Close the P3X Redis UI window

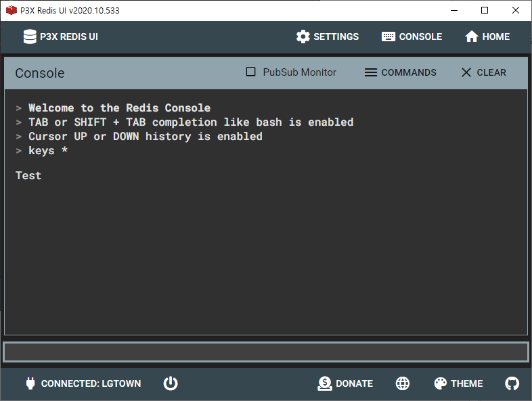(515, 10)
